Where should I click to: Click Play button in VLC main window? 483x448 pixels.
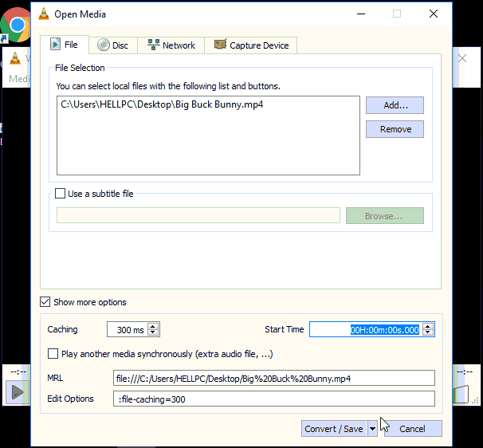pos(18,392)
